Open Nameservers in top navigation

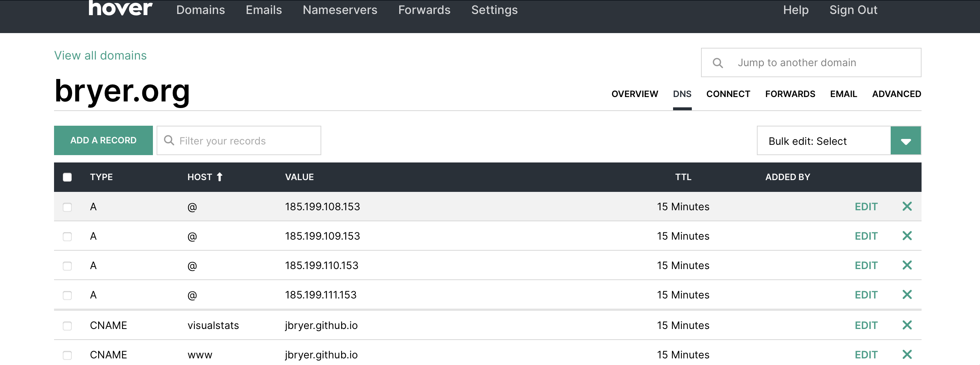click(340, 10)
